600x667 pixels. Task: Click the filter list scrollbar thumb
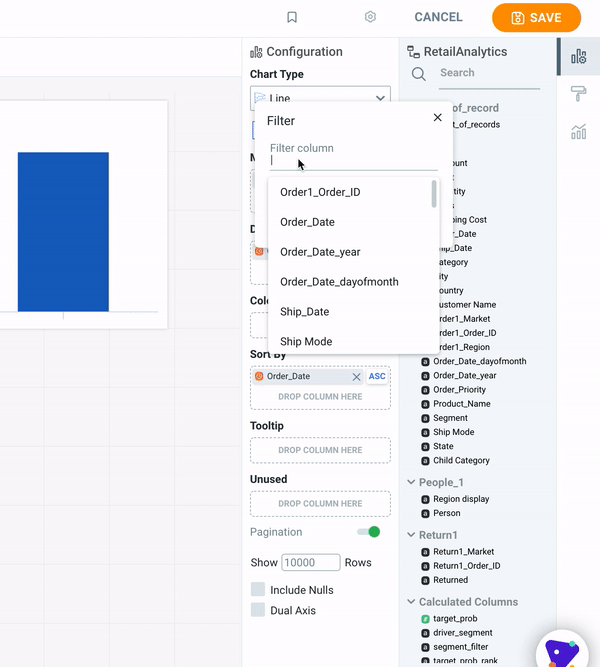[x=434, y=194]
